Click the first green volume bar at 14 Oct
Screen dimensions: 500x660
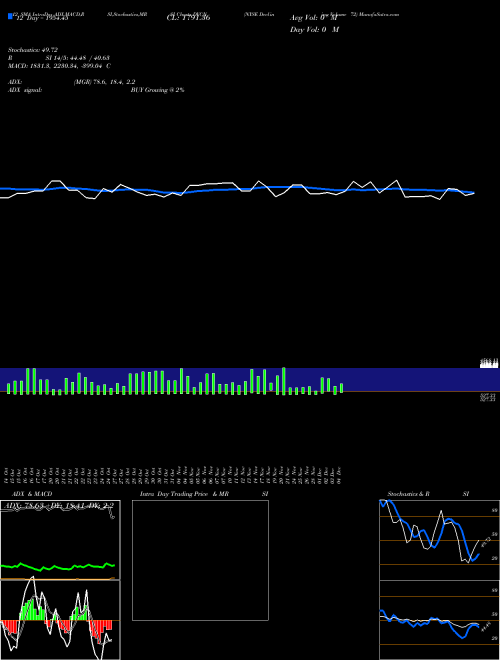tap(8, 389)
